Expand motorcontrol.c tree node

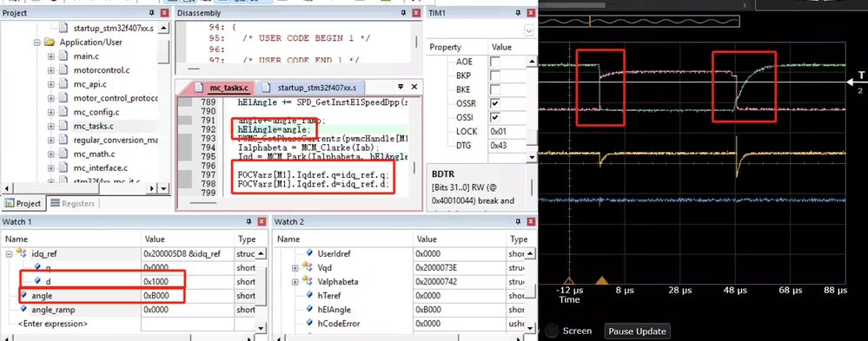pos(51,70)
